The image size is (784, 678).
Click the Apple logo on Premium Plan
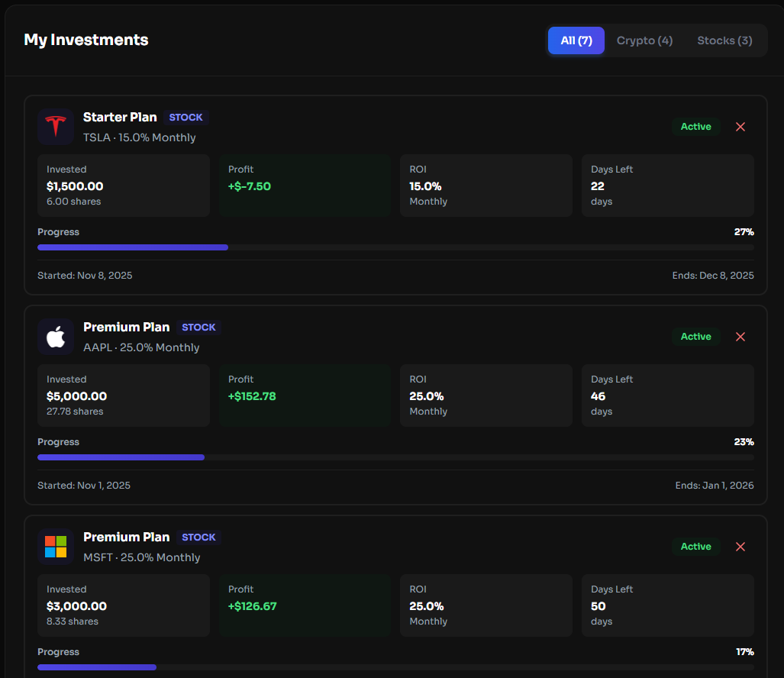(55, 336)
